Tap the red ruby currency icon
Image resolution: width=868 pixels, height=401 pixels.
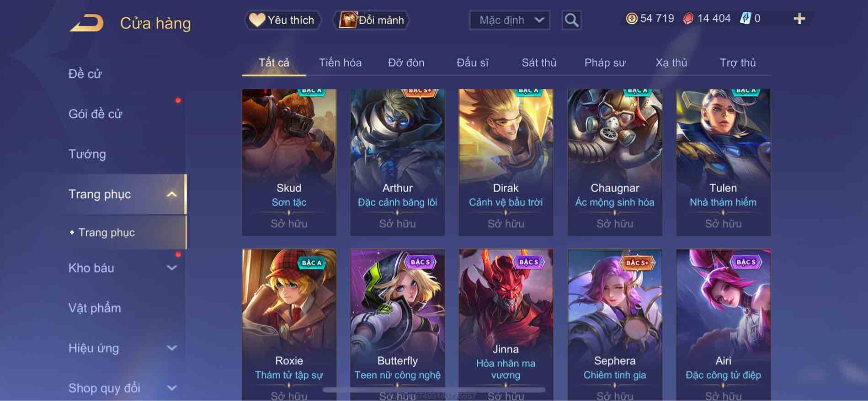(x=688, y=18)
